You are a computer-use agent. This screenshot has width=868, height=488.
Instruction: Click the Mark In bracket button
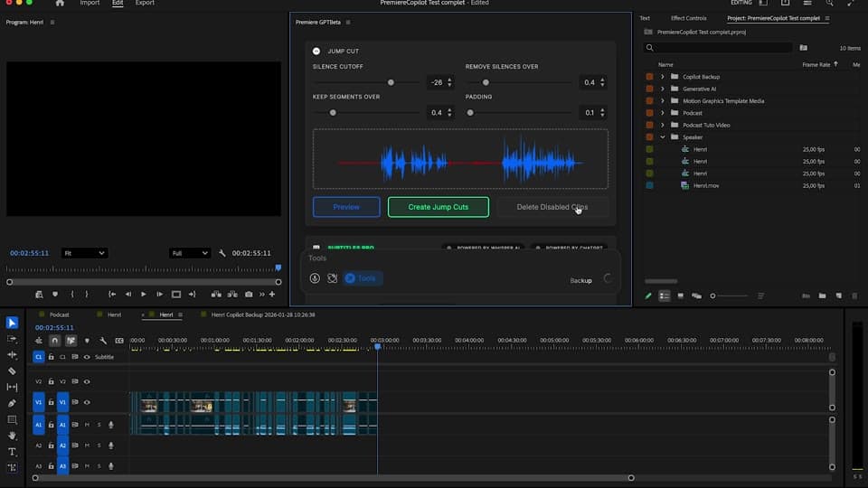click(x=72, y=295)
